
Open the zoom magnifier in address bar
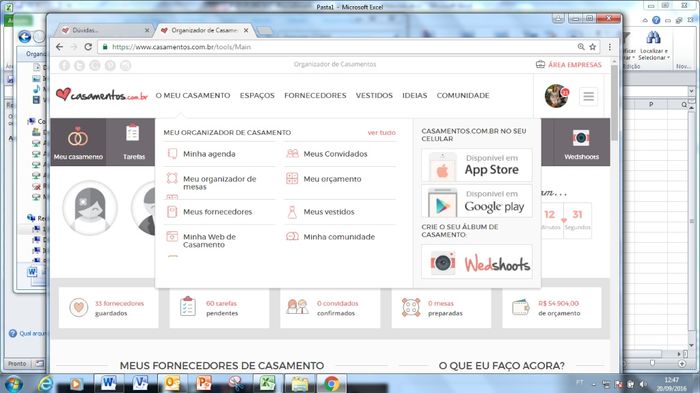coord(581,47)
